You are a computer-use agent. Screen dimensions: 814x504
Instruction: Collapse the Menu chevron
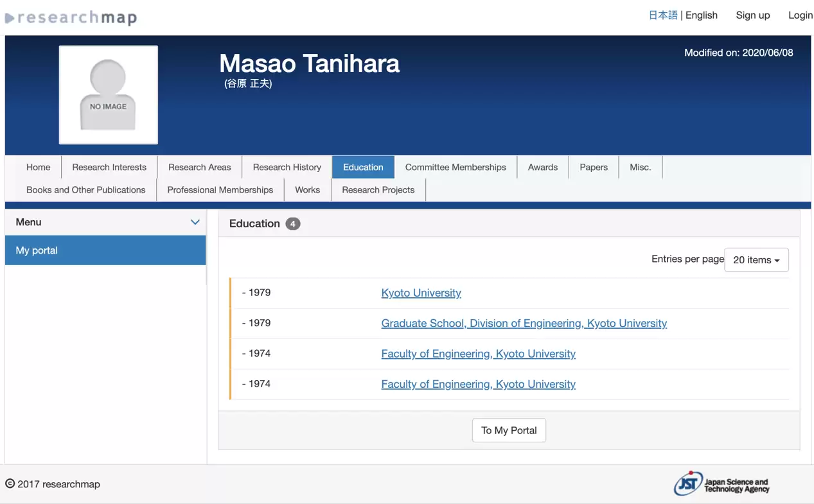click(195, 222)
